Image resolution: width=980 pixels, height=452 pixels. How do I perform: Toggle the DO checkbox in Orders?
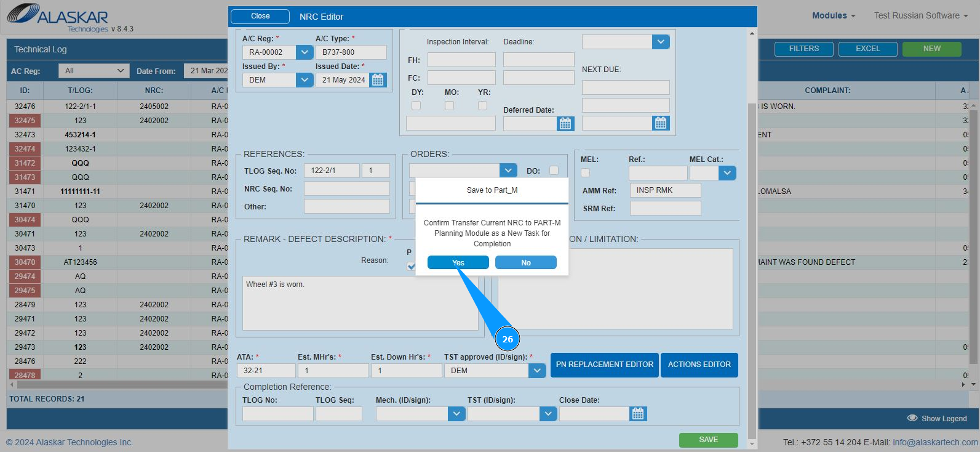[x=554, y=171]
